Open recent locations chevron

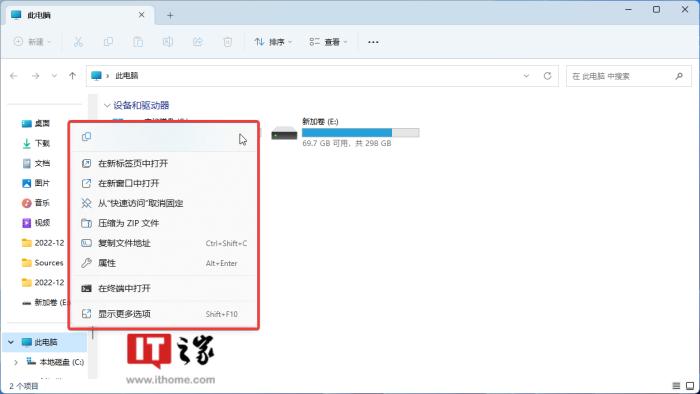pos(54,76)
